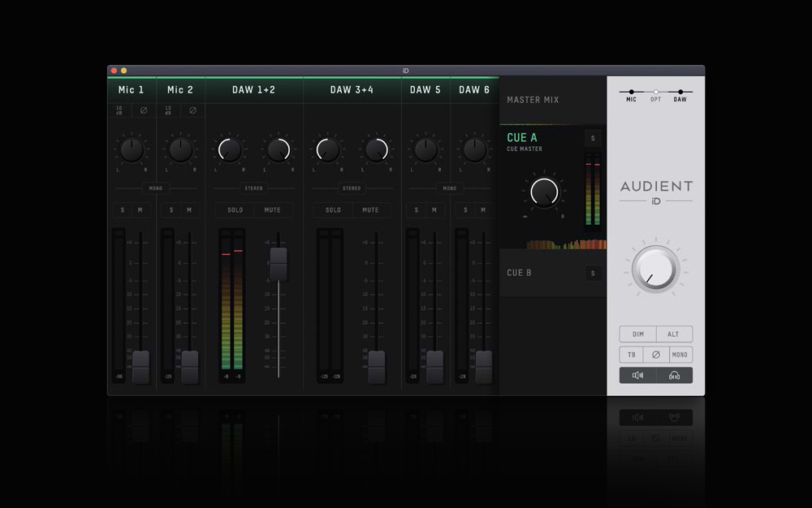Show MIC channels view
Viewport: 812px width, 508px height.
631,95
